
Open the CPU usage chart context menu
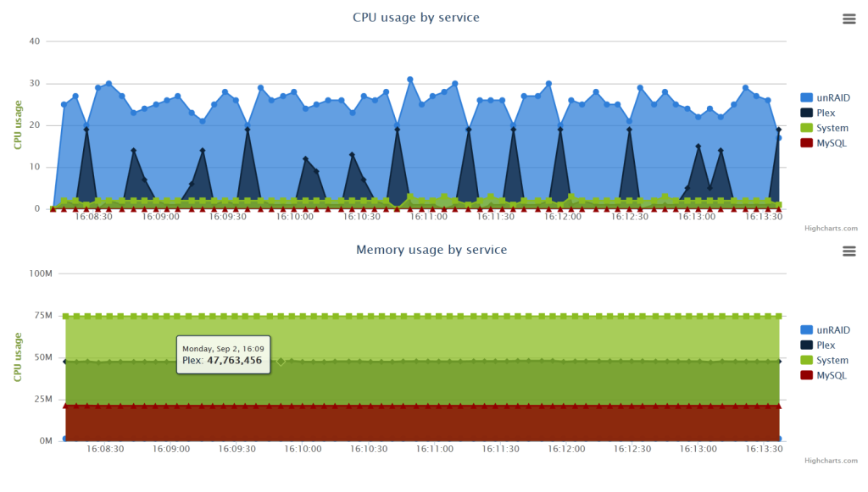point(849,19)
